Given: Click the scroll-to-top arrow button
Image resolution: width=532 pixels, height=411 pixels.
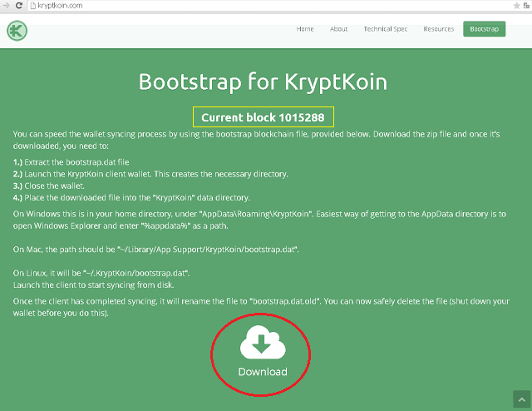Looking at the screenshot, I should (522, 399).
